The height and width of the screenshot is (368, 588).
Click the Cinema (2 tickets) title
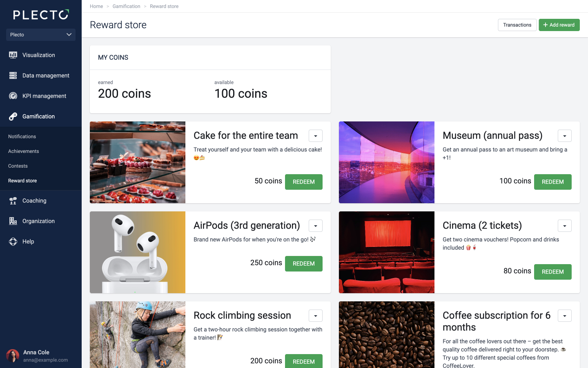point(482,225)
